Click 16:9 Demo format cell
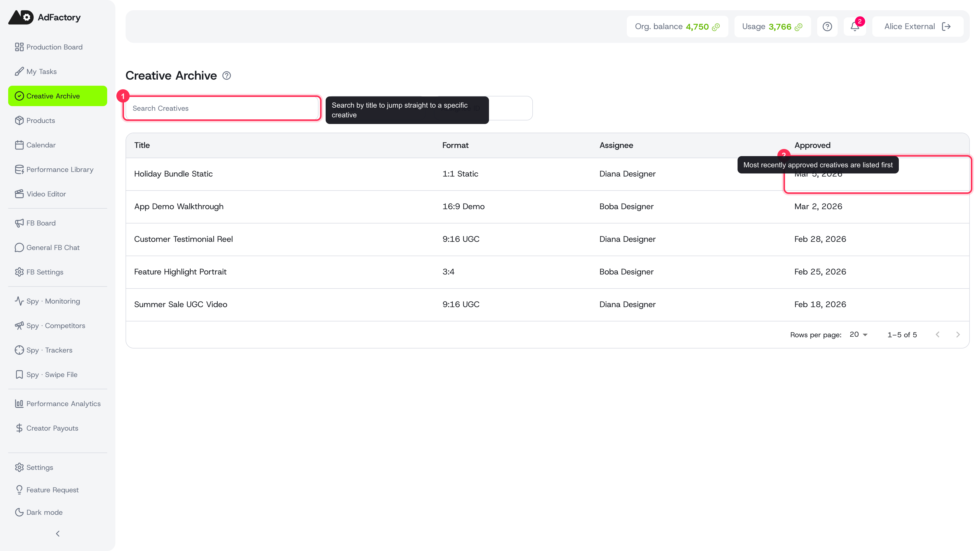This screenshot has width=980, height=551. click(463, 206)
